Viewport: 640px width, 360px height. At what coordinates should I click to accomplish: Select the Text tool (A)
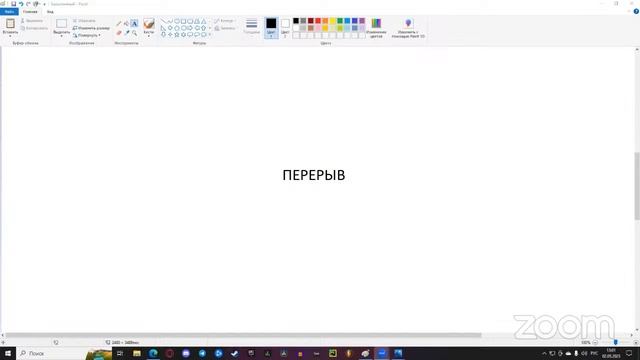134,24
